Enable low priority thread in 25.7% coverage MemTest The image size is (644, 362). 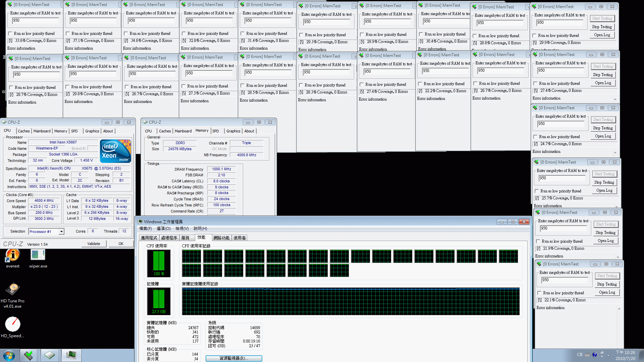pyautogui.click(x=537, y=191)
